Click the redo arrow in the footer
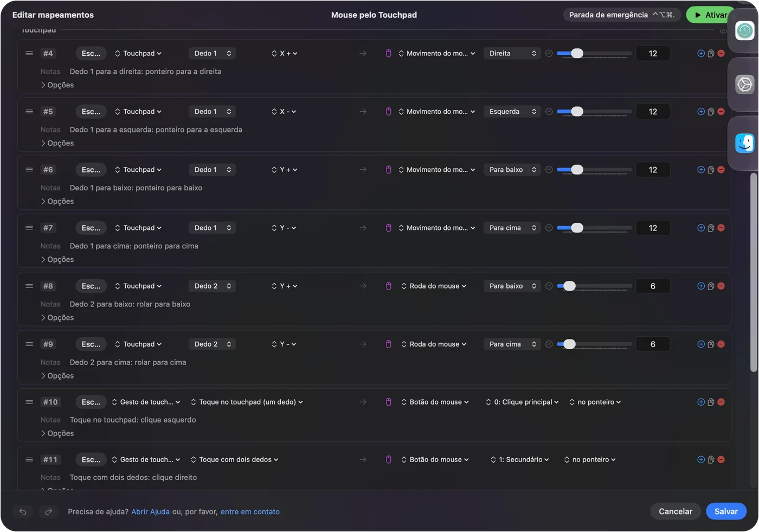759x532 pixels. click(x=48, y=511)
